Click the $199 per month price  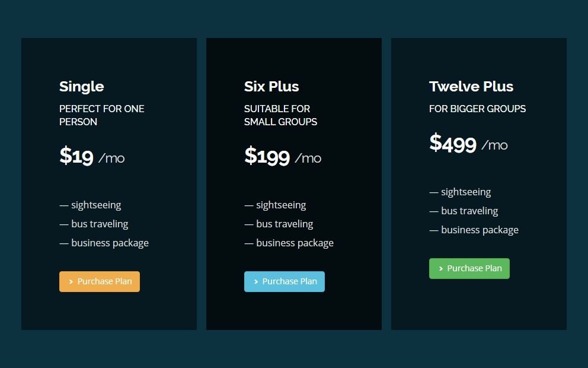283,157
